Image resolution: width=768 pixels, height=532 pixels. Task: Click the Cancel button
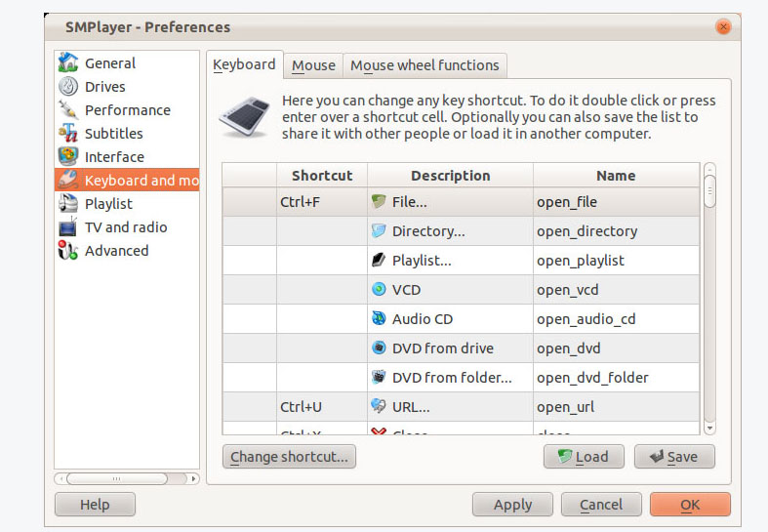coord(601,504)
